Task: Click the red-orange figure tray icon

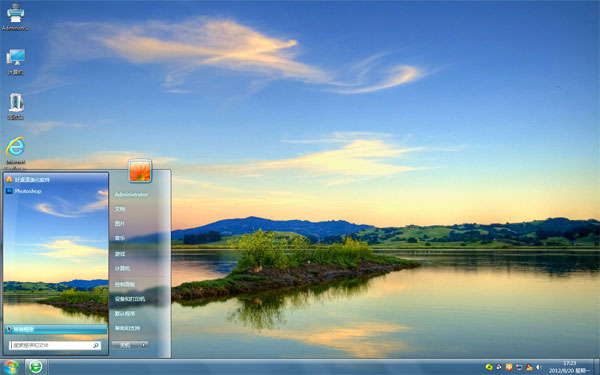Action: point(529,367)
